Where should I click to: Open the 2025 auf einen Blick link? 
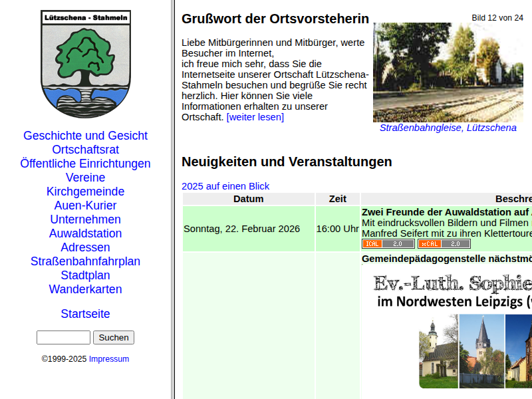click(225, 186)
